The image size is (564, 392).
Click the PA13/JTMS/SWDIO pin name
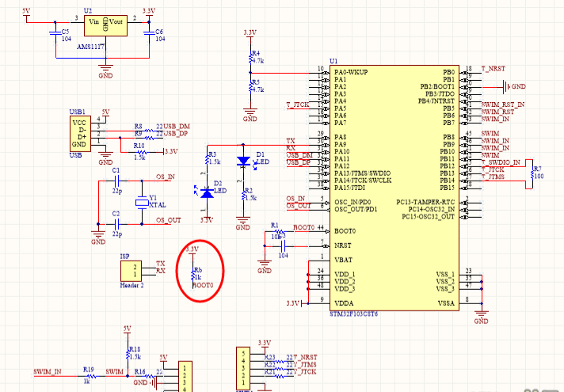click(x=362, y=173)
